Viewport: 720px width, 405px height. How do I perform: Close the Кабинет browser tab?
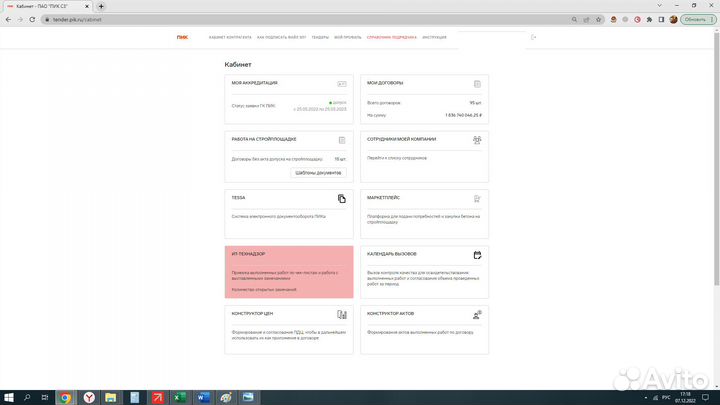click(x=87, y=6)
